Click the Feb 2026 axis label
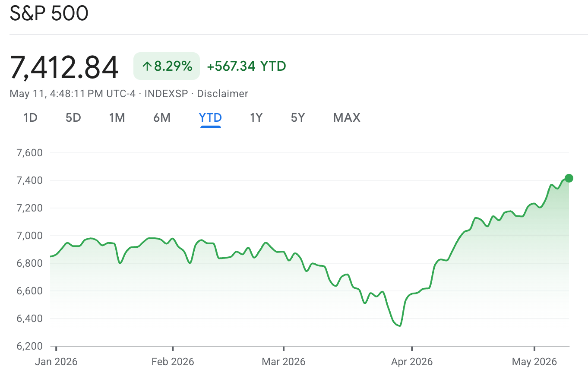 (173, 362)
